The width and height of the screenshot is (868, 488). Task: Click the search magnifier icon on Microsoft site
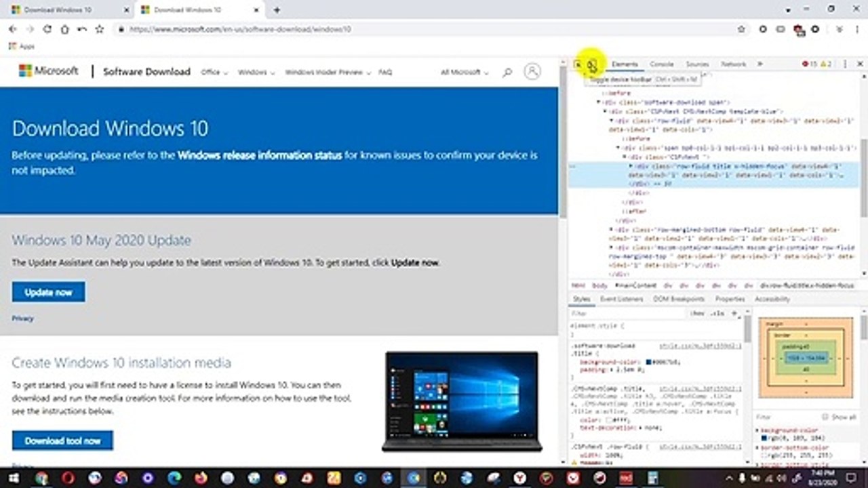(507, 73)
